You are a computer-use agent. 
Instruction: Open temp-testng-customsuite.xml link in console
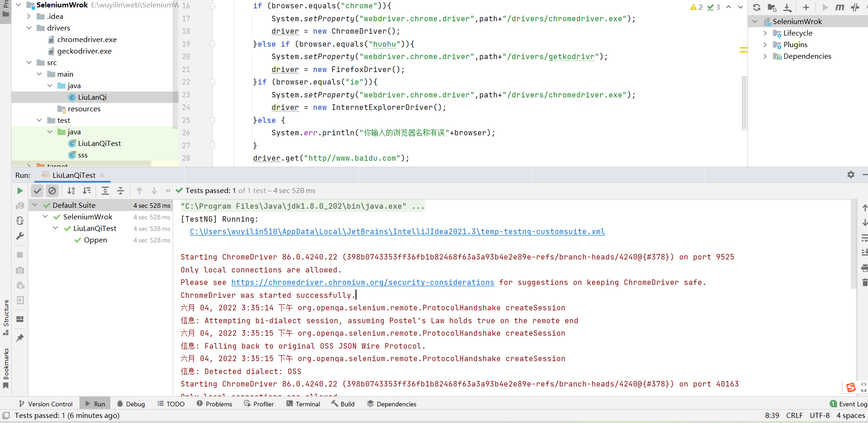[398, 232]
